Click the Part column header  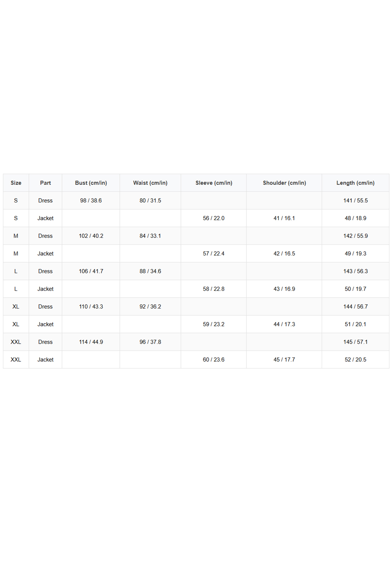click(x=45, y=183)
